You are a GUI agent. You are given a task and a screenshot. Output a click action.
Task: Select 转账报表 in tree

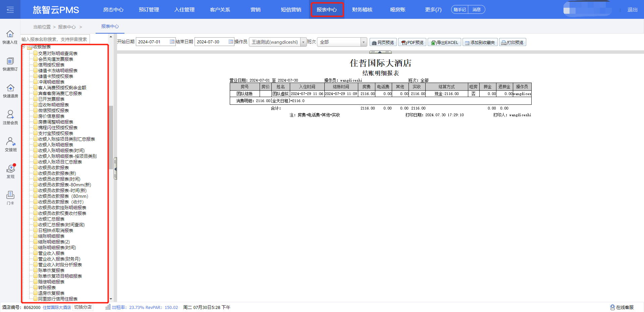click(47, 287)
